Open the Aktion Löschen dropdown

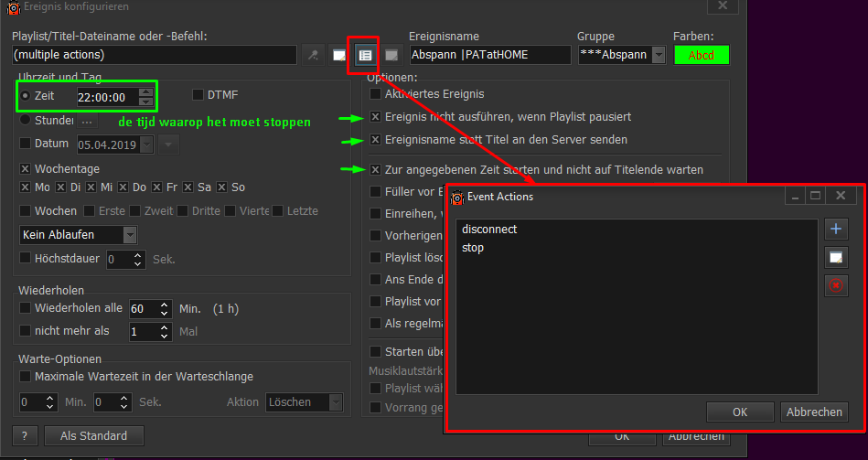[x=336, y=402]
